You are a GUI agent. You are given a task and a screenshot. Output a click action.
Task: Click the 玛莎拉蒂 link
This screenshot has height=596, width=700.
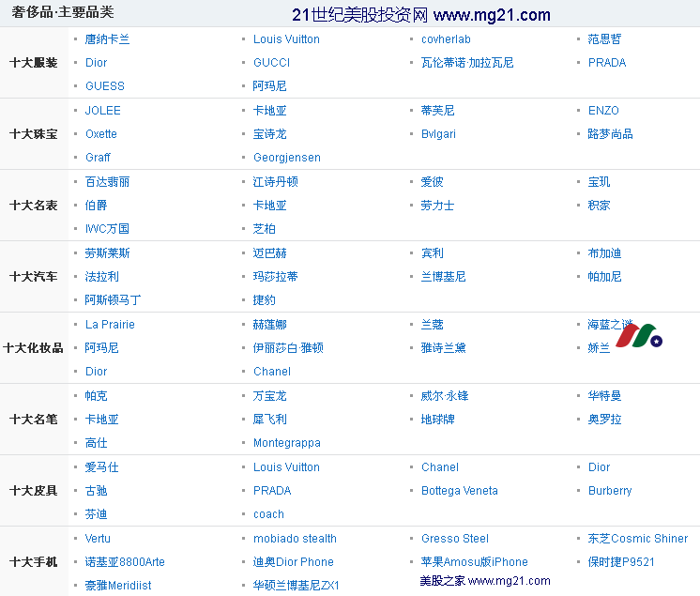(x=276, y=277)
